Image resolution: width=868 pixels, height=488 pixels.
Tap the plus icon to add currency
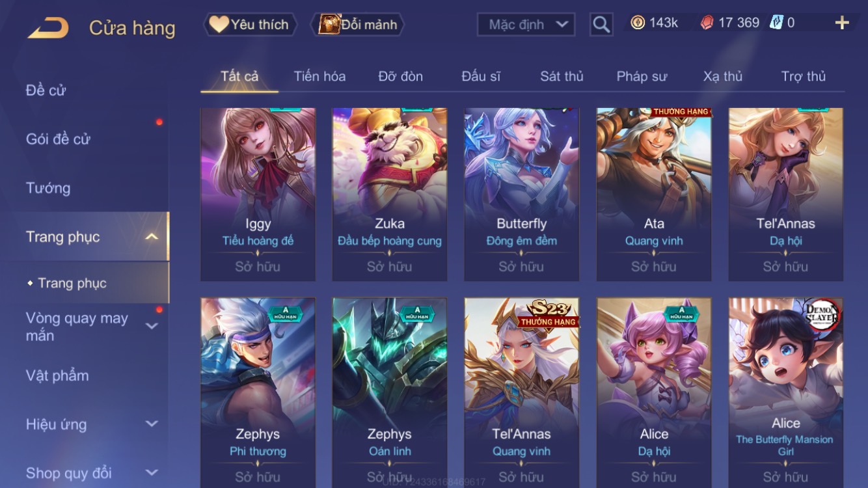[x=842, y=23]
